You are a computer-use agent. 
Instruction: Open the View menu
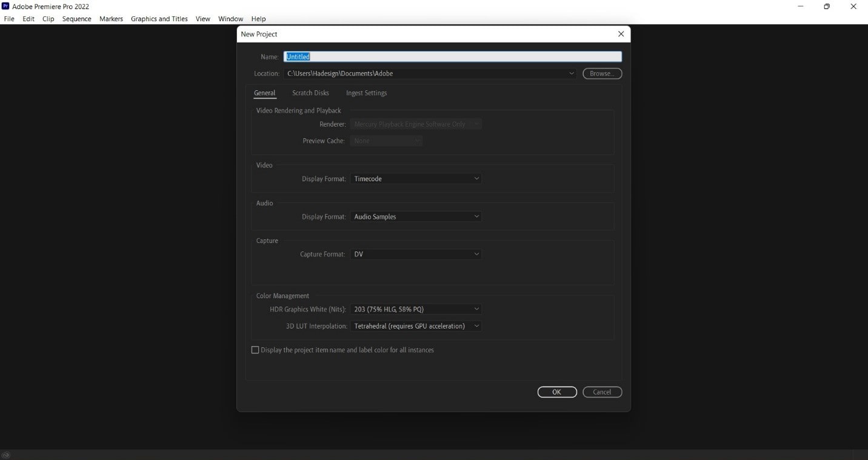(203, 19)
